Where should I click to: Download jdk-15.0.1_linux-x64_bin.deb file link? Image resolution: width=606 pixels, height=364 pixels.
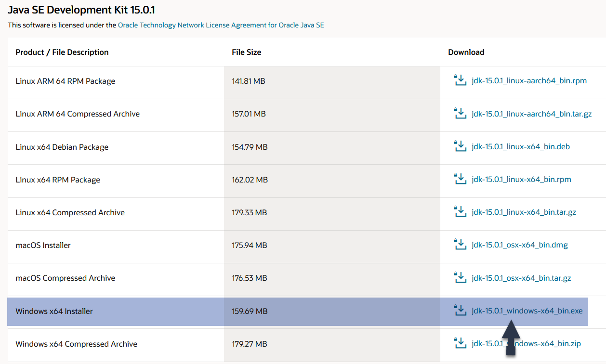click(521, 146)
